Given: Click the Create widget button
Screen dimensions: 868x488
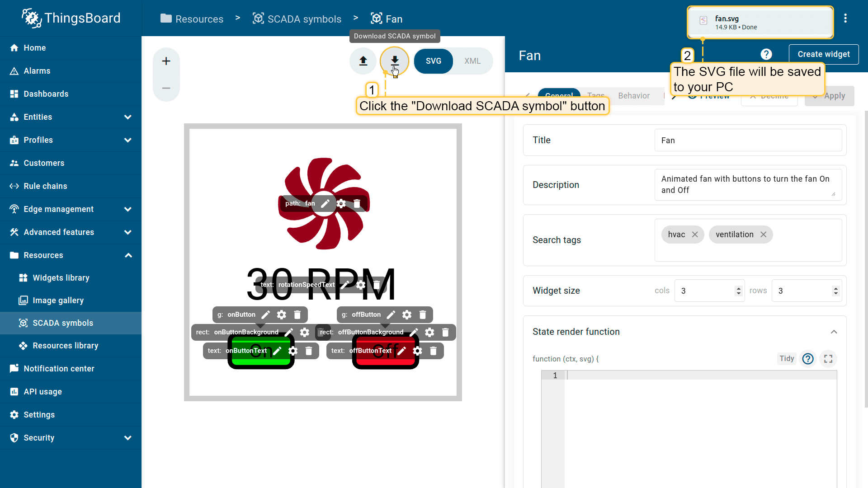Looking at the screenshot, I should coord(823,54).
